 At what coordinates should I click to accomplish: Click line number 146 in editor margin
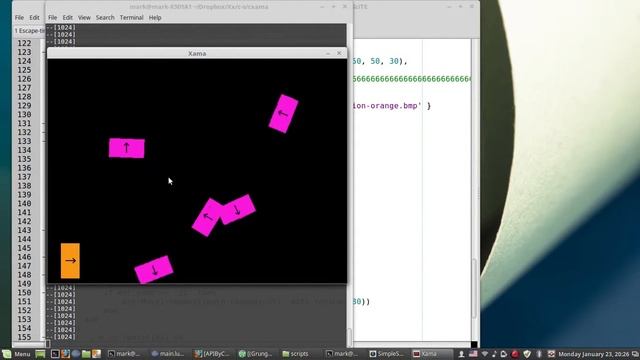point(24,257)
